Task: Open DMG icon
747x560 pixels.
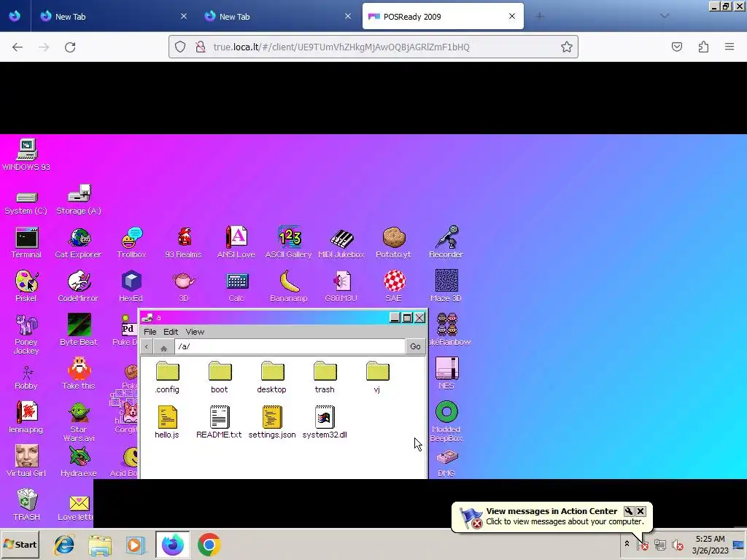Action: [x=446, y=464]
